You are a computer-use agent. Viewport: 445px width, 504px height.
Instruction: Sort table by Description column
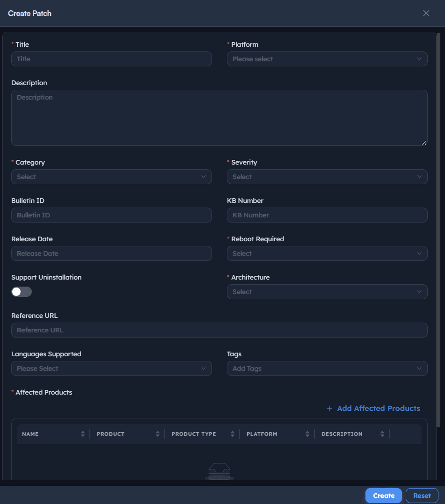pyautogui.click(x=382, y=434)
